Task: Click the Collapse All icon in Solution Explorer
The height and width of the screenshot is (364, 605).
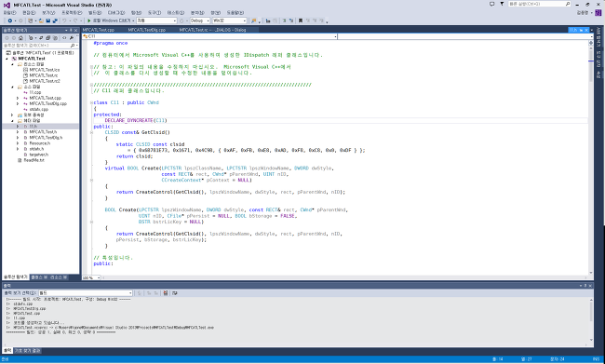Action: point(47,38)
